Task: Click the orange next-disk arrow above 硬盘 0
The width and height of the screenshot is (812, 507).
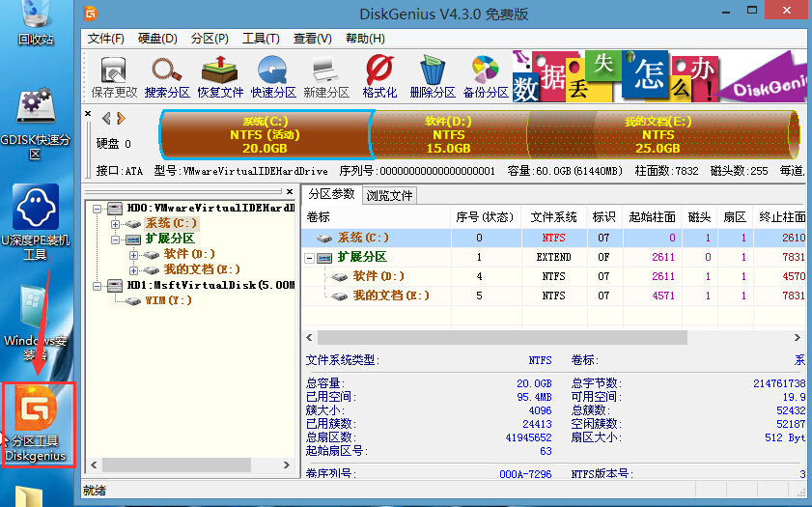Action: [121, 118]
